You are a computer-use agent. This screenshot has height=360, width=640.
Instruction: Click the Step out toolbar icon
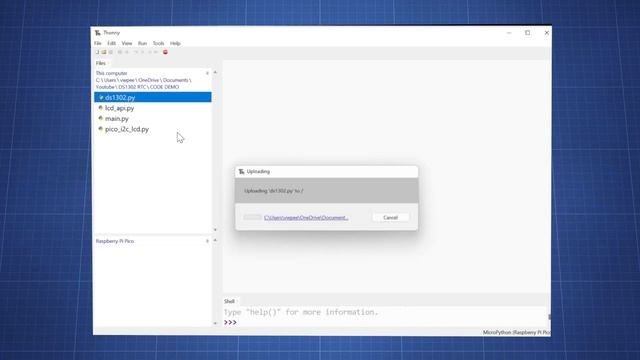[x=149, y=52]
